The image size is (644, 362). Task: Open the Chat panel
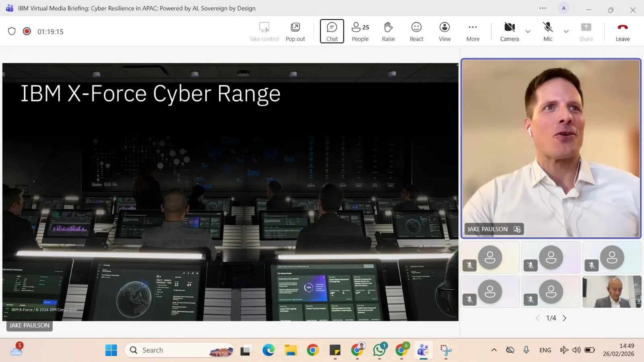(332, 31)
